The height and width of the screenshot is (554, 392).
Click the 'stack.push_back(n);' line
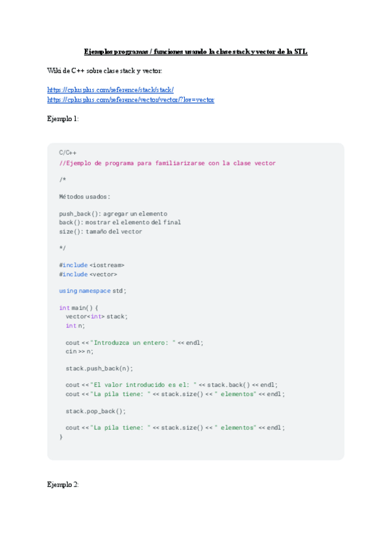[99, 368]
